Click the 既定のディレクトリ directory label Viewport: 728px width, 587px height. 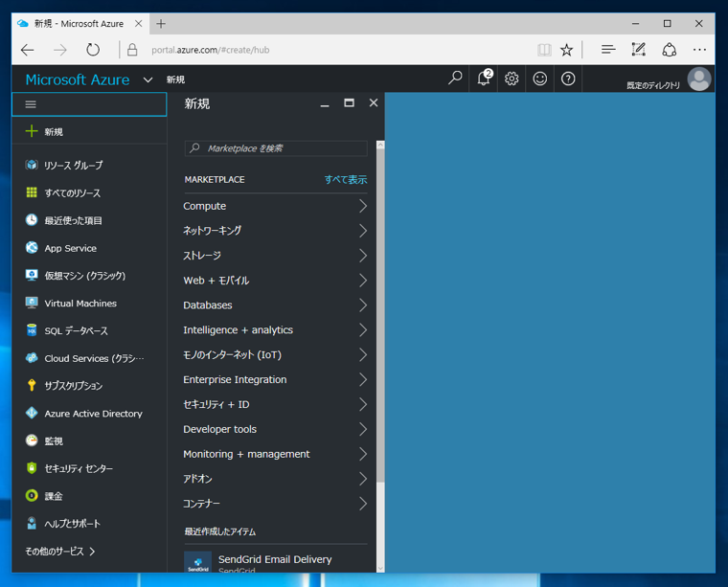pos(652,85)
